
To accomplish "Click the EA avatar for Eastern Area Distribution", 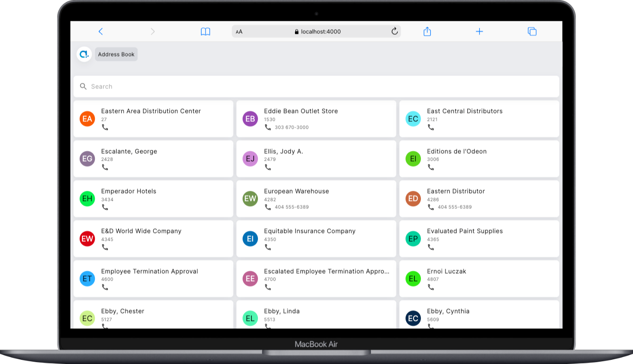I will click(87, 119).
